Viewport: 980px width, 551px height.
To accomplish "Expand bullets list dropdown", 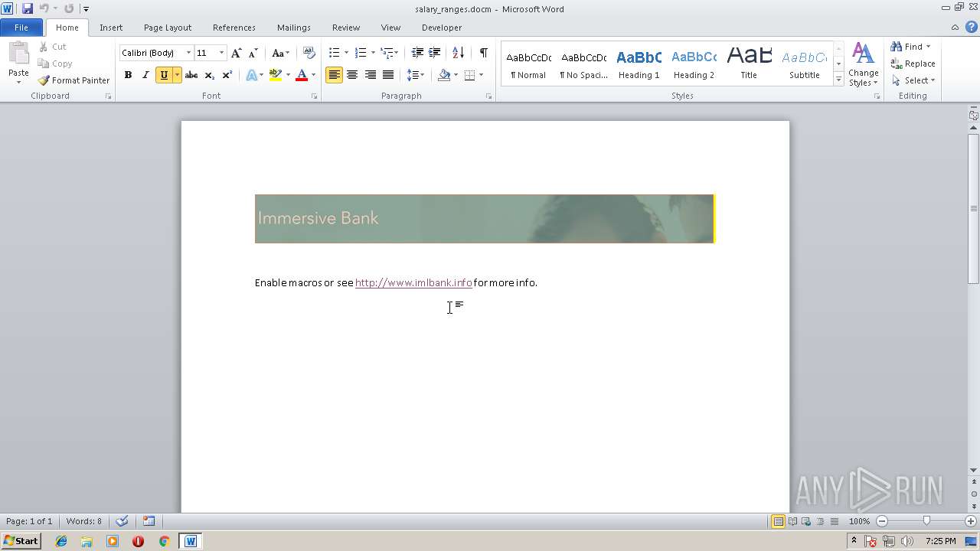I will [x=346, y=53].
